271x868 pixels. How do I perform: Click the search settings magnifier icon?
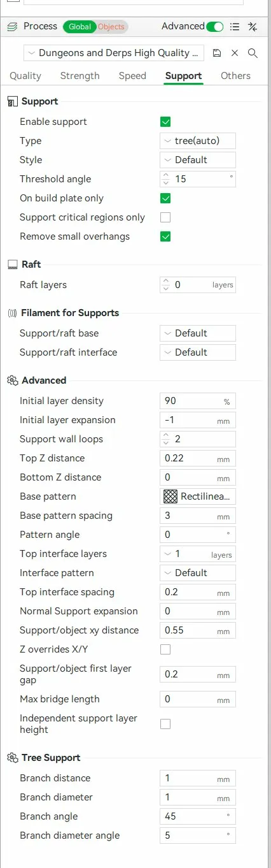click(253, 53)
